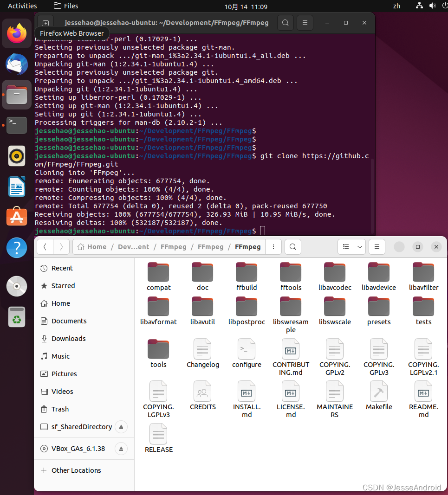The width and height of the screenshot is (448, 495).
Task: Select the MAINTAINERS file
Action: pyautogui.click(x=335, y=399)
